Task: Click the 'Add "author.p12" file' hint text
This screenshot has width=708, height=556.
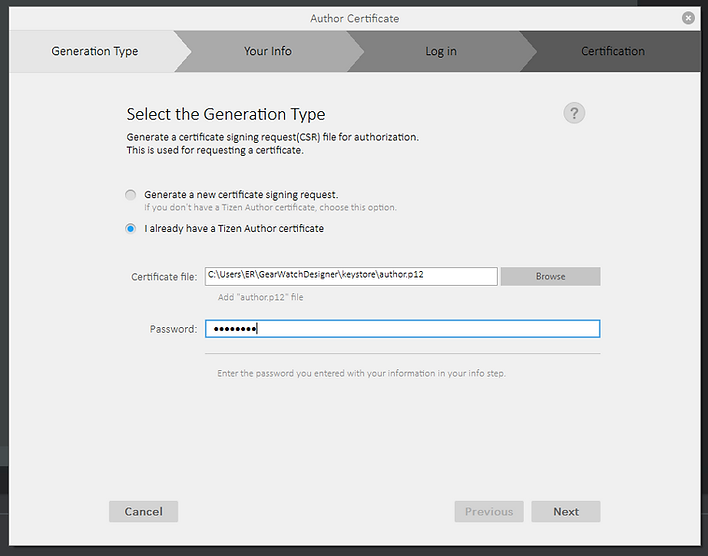Action: pos(261,297)
